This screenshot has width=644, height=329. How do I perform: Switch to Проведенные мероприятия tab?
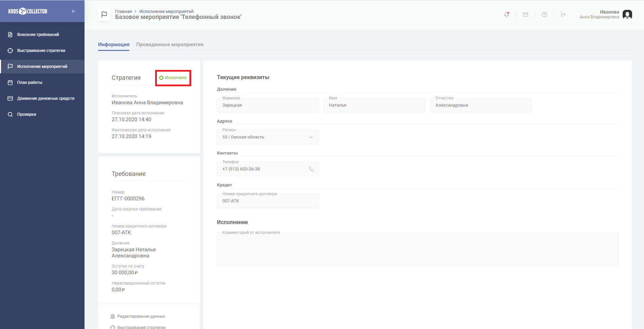click(170, 44)
